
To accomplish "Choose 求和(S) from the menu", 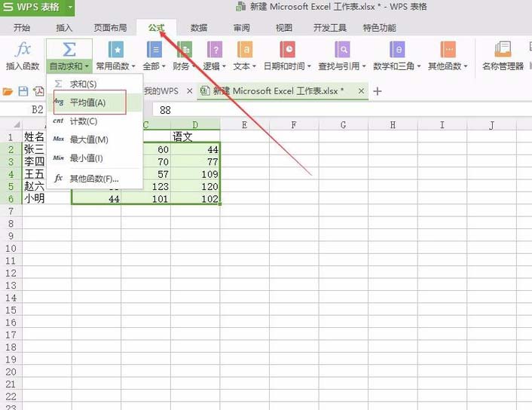I will pyautogui.click(x=94, y=84).
